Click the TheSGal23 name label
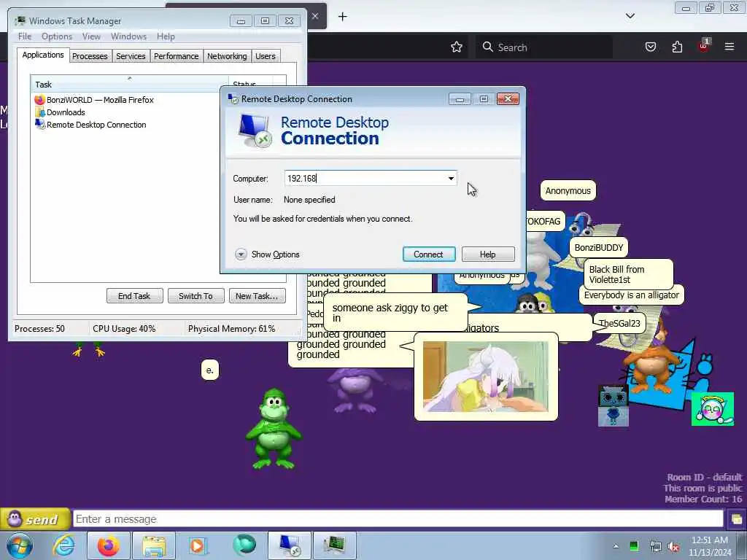 [619, 323]
